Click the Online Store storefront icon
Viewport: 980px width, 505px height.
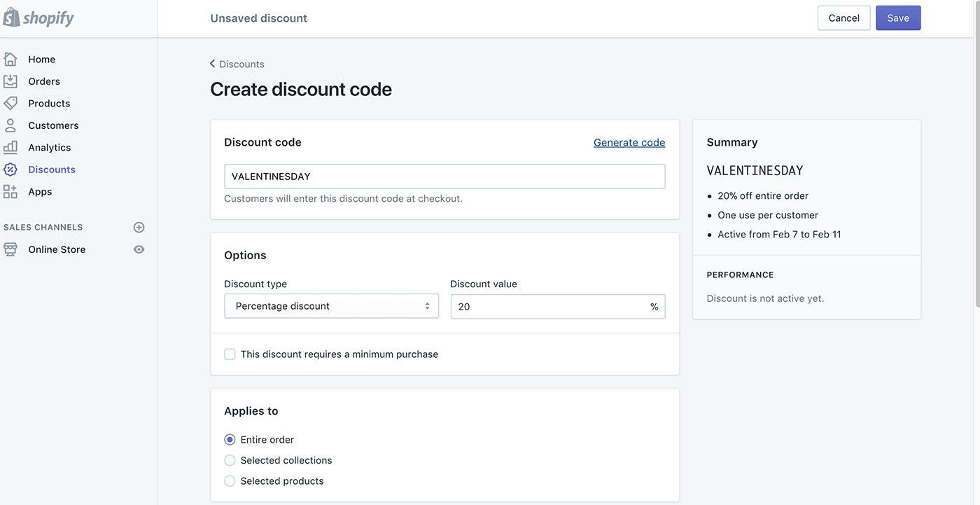[10, 249]
